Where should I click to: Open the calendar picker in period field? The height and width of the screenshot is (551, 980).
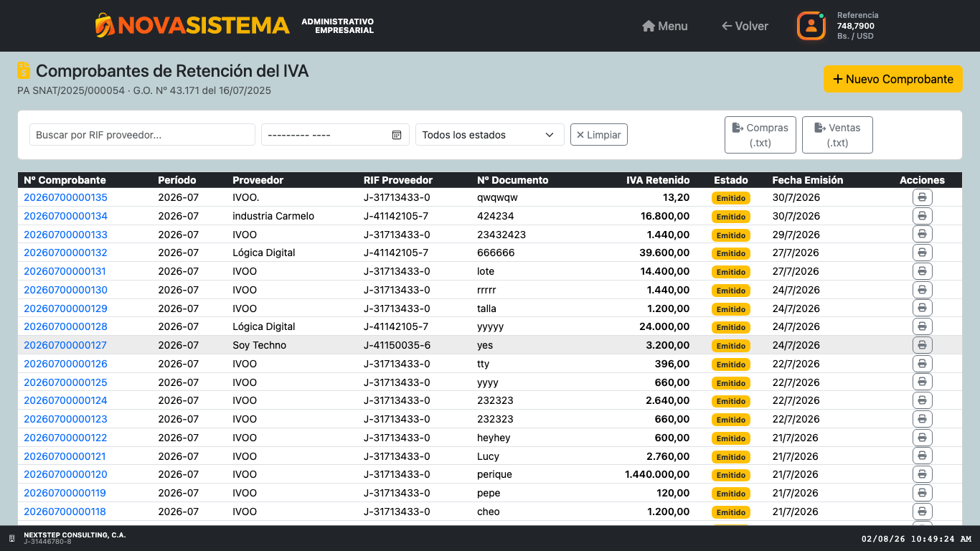tap(397, 135)
